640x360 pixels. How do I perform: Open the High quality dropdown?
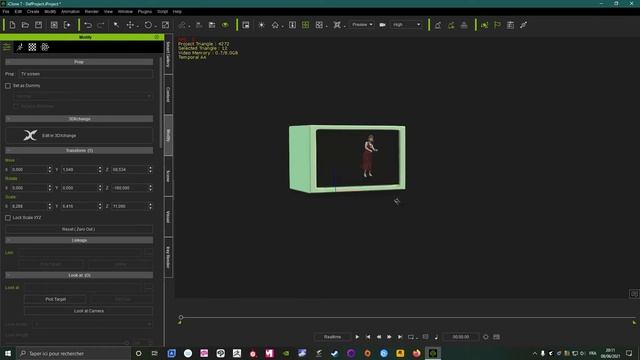coord(407,25)
